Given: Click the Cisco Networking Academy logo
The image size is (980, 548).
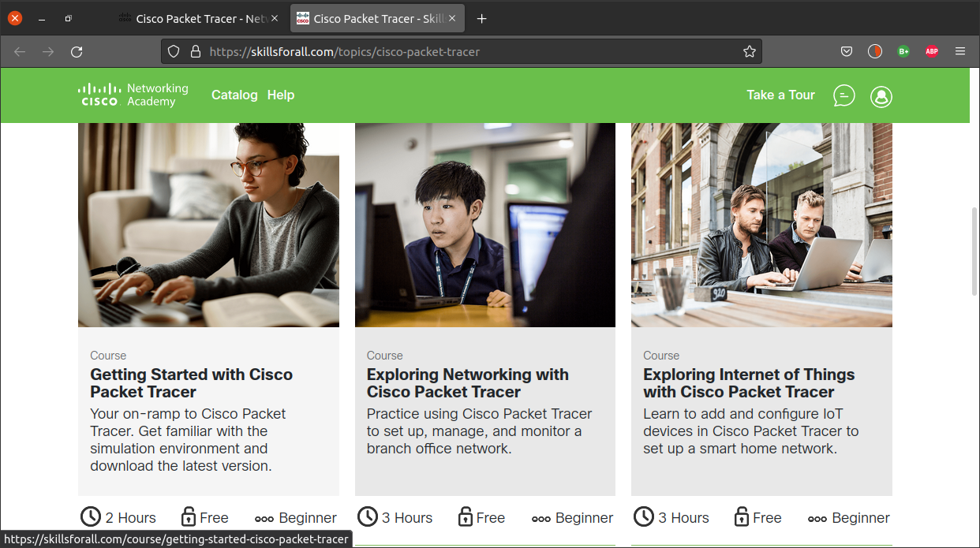Looking at the screenshot, I should coord(133,95).
